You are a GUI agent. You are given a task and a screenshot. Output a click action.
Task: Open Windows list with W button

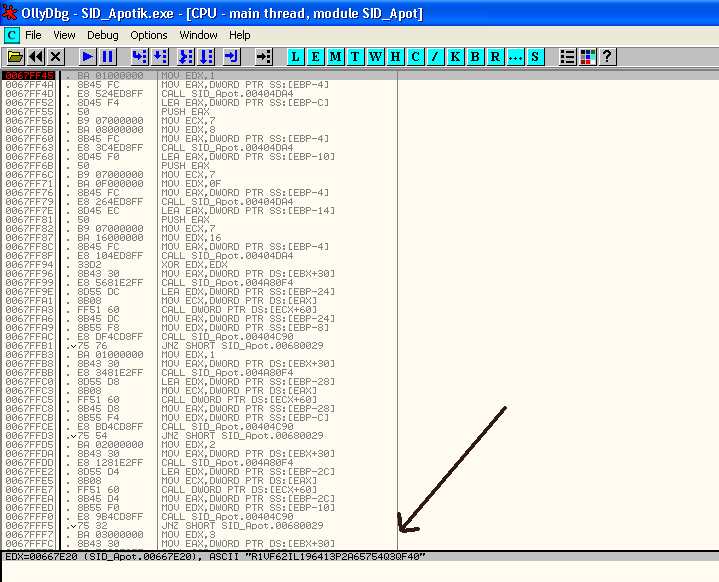point(376,57)
